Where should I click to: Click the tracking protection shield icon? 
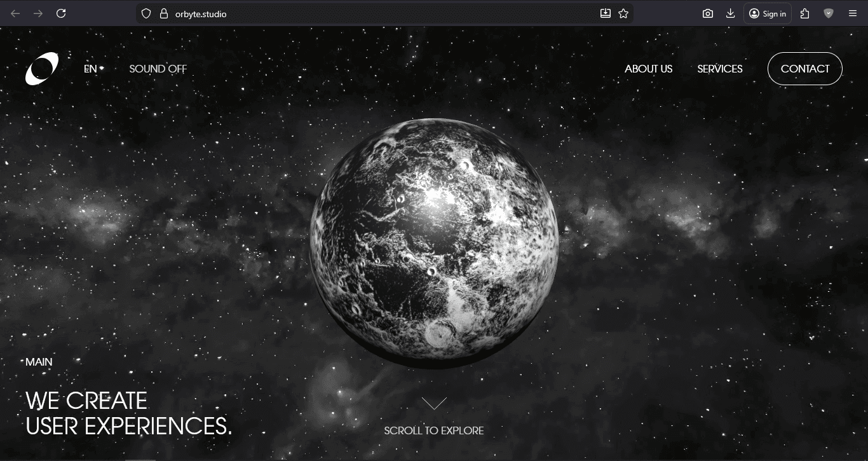146,13
